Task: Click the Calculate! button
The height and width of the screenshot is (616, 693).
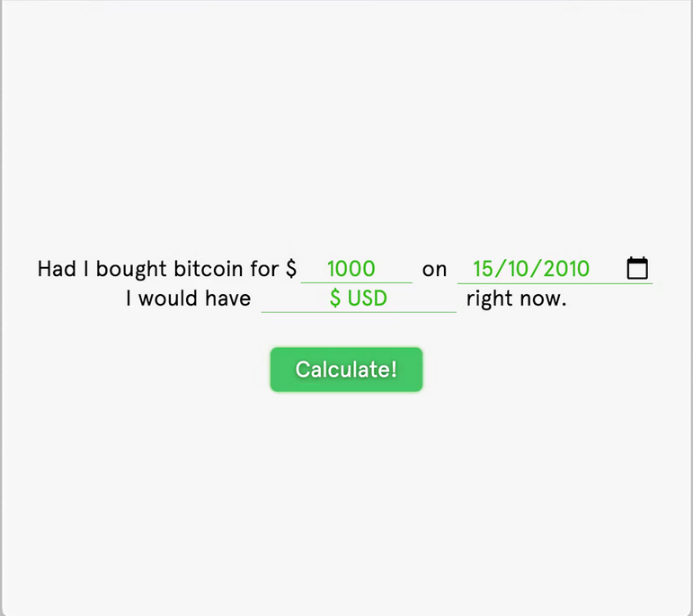Action: point(347,370)
